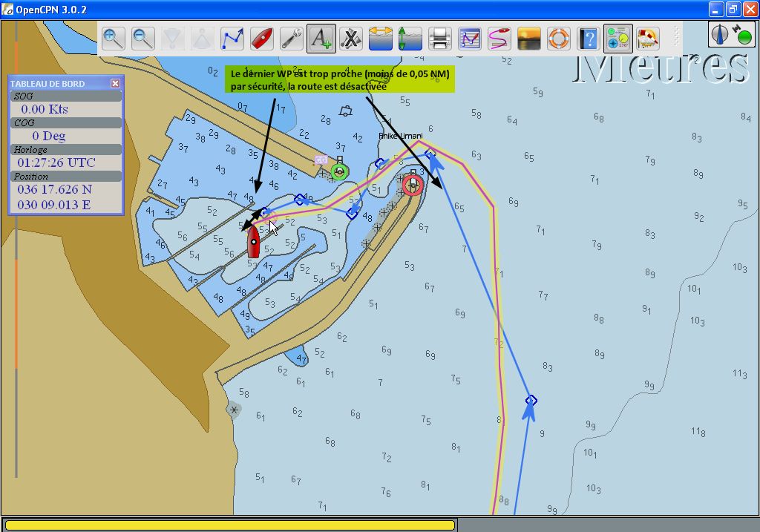Image resolution: width=760 pixels, height=532 pixels.
Task: Click the hide AIS targets icon
Action: tap(351, 38)
